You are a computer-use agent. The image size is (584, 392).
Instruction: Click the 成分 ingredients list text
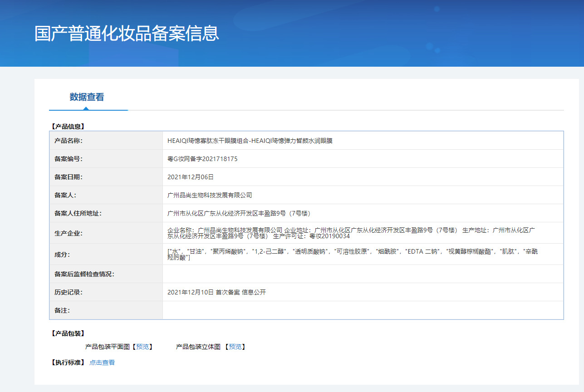pyautogui.click(x=352, y=254)
